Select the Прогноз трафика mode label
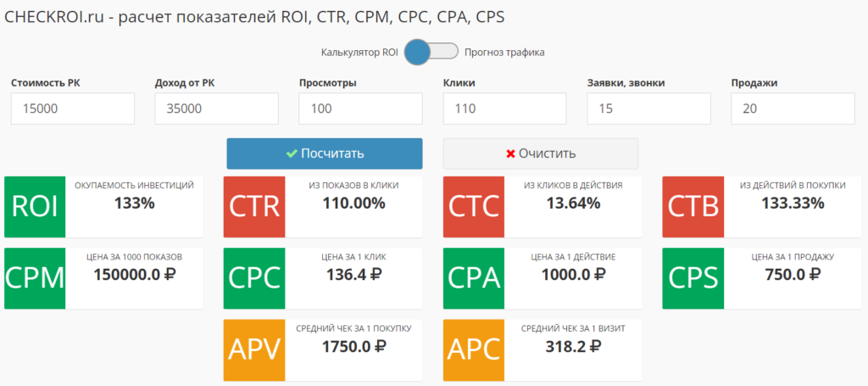This screenshot has width=868, height=386. coord(504,53)
